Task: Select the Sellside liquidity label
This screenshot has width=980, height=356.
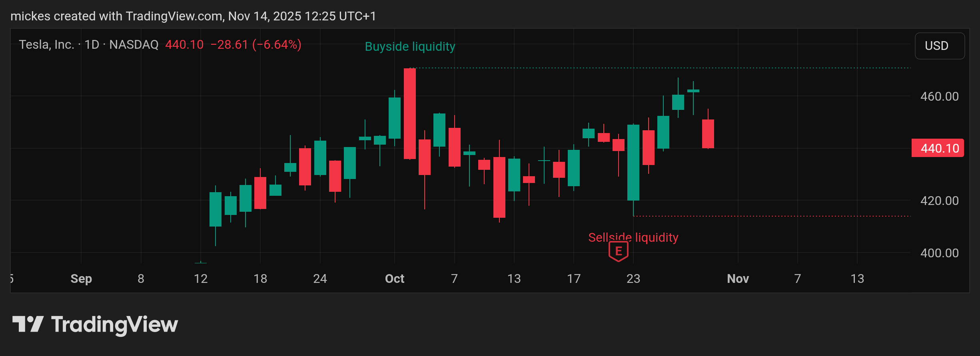Action: click(633, 237)
